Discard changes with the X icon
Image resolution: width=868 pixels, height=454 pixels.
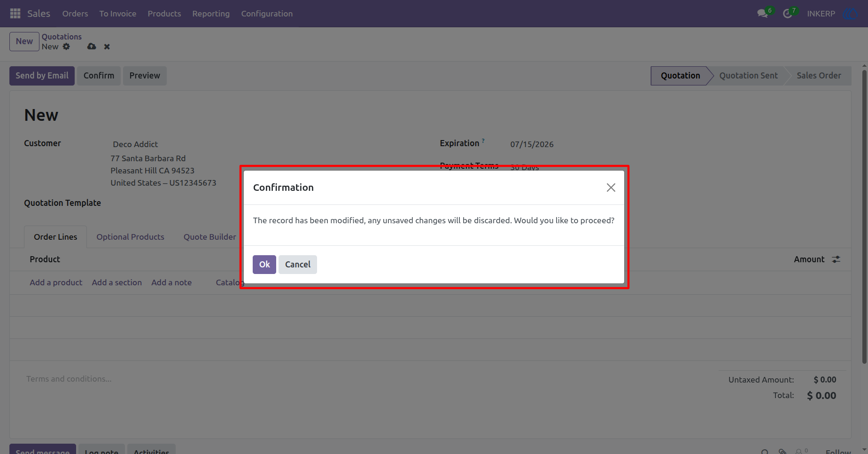pos(107,47)
